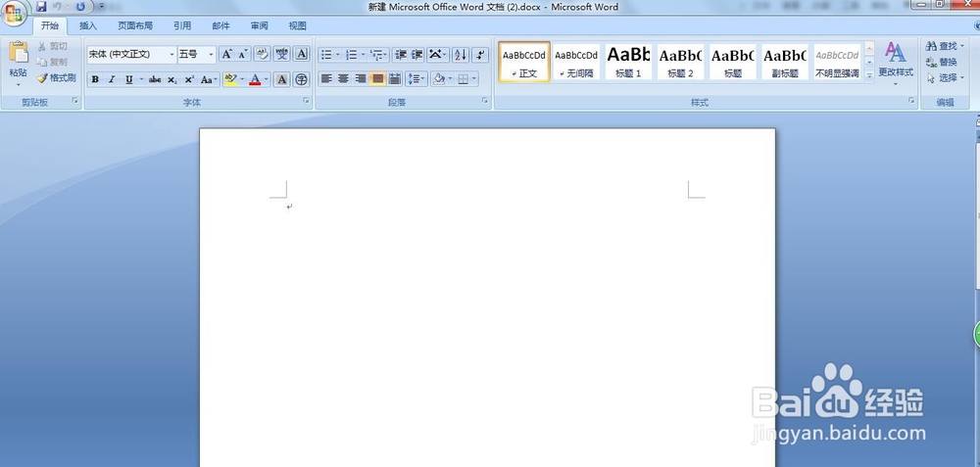Screen dimensions: 980x467
Task: Open the Font dialog launcher
Action: (x=306, y=100)
